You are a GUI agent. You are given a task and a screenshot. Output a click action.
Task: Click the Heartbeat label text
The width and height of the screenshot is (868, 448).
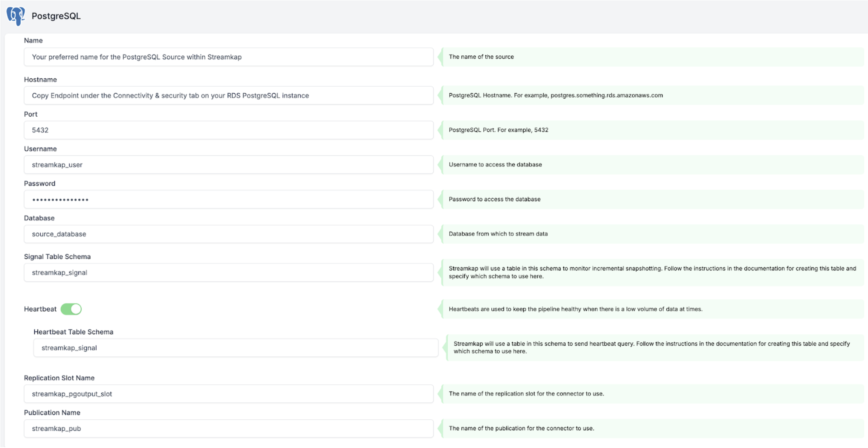(x=40, y=309)
